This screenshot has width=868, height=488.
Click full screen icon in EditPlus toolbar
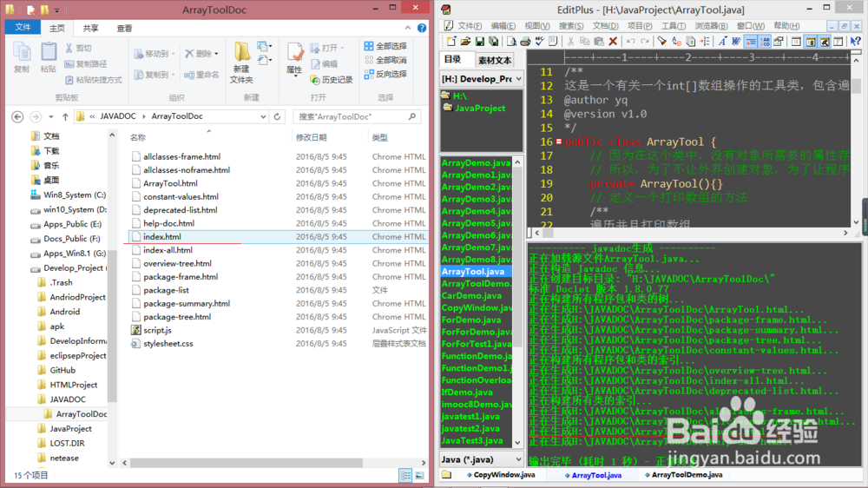pos(839,42)
